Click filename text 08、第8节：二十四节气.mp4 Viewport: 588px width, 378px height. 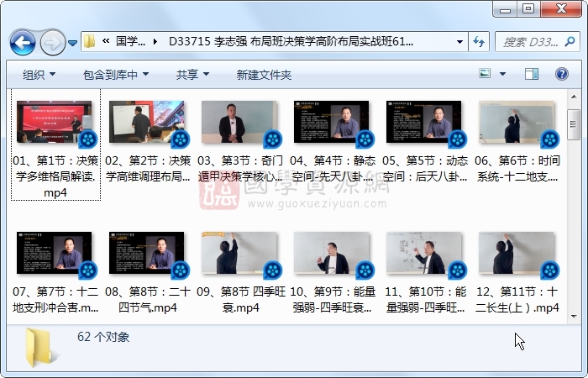point(148,299)
